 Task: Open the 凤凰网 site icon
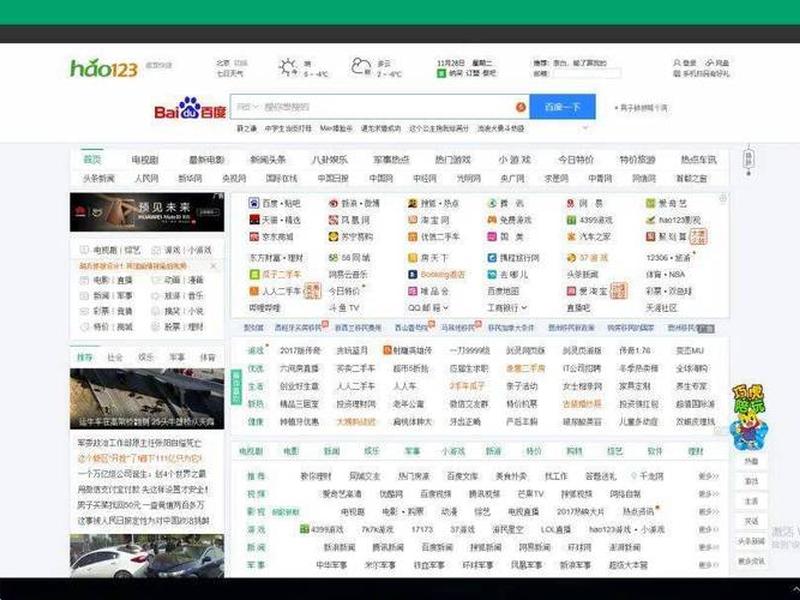(x=333, y=220)
